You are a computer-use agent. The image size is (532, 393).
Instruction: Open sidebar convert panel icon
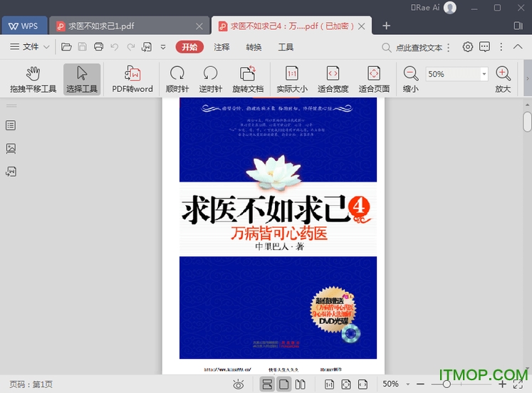click(11, 172)
